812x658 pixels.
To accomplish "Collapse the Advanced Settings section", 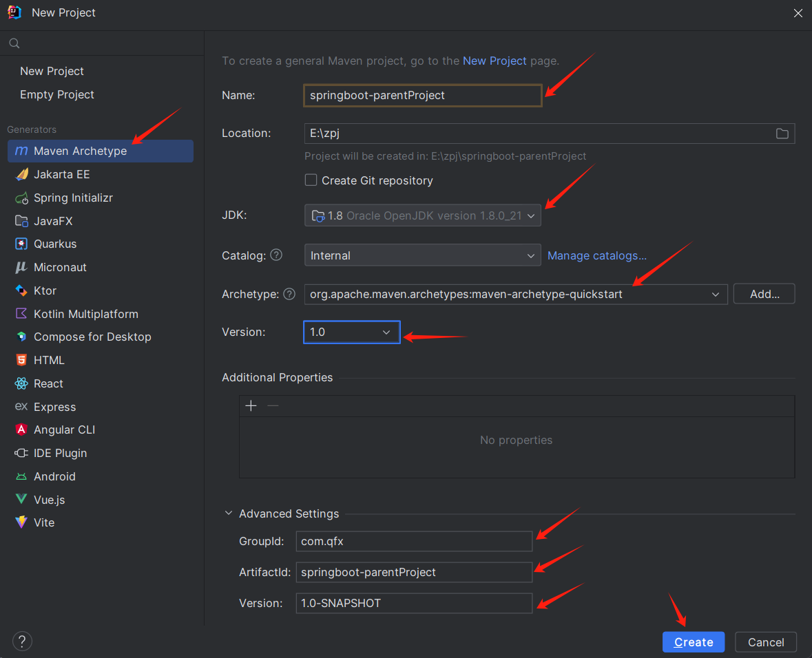I will pos(229,513).
